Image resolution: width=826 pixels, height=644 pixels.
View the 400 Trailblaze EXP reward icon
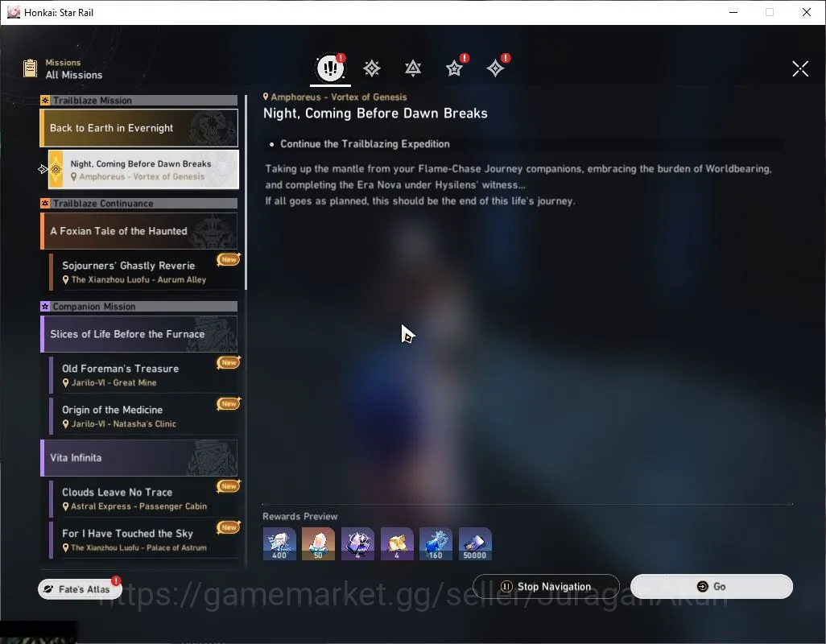(279, 543)
